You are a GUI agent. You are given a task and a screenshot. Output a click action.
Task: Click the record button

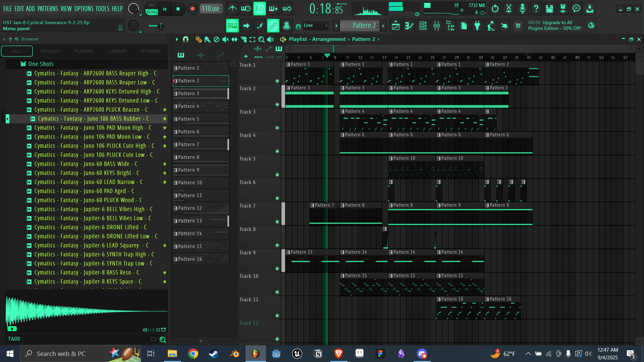pyautogui.click(x=192, y=9)
